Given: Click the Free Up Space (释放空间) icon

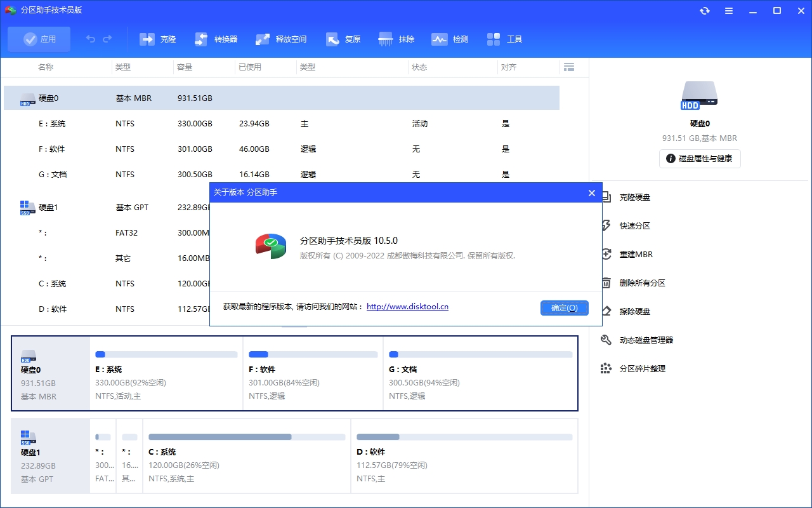Looking at the screenshot, I should 263,39.
